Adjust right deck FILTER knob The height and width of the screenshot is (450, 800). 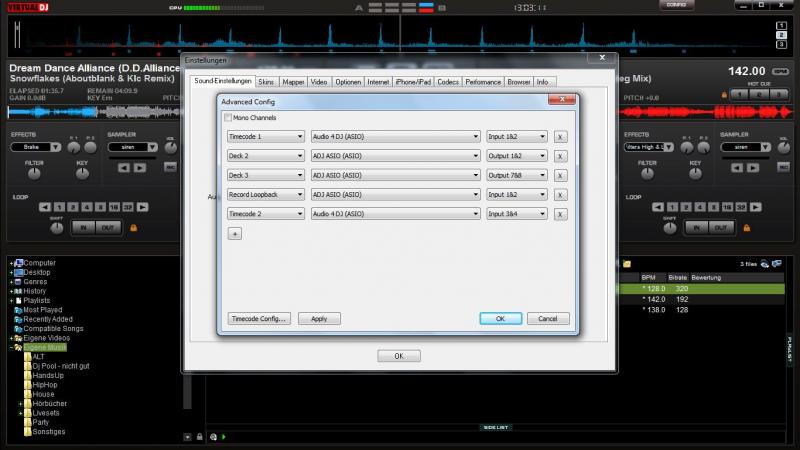click(647, 174)
